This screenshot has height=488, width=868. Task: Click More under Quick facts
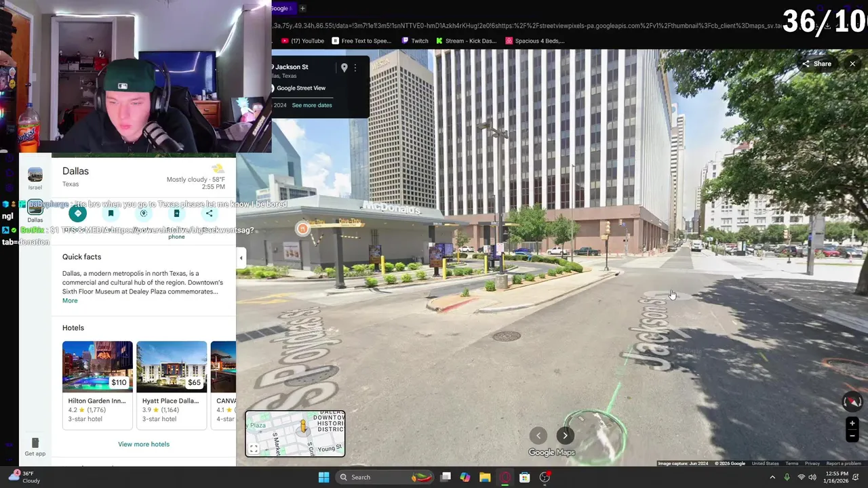tap(70, 300)
